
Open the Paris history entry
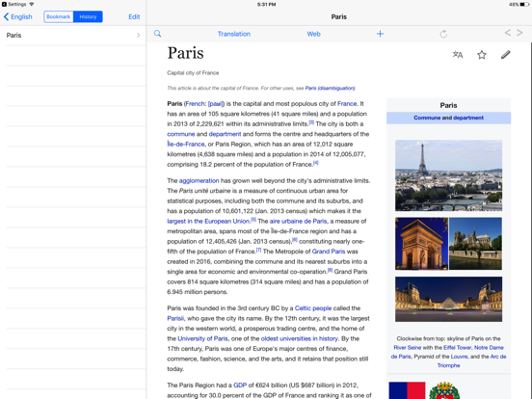tap(73, 36)
